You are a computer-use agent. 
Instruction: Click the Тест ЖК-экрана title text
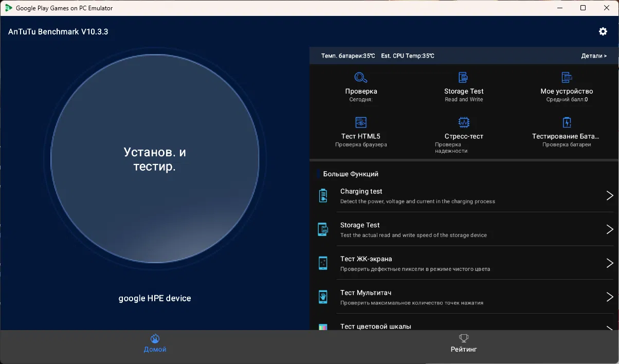coord(366,259)
